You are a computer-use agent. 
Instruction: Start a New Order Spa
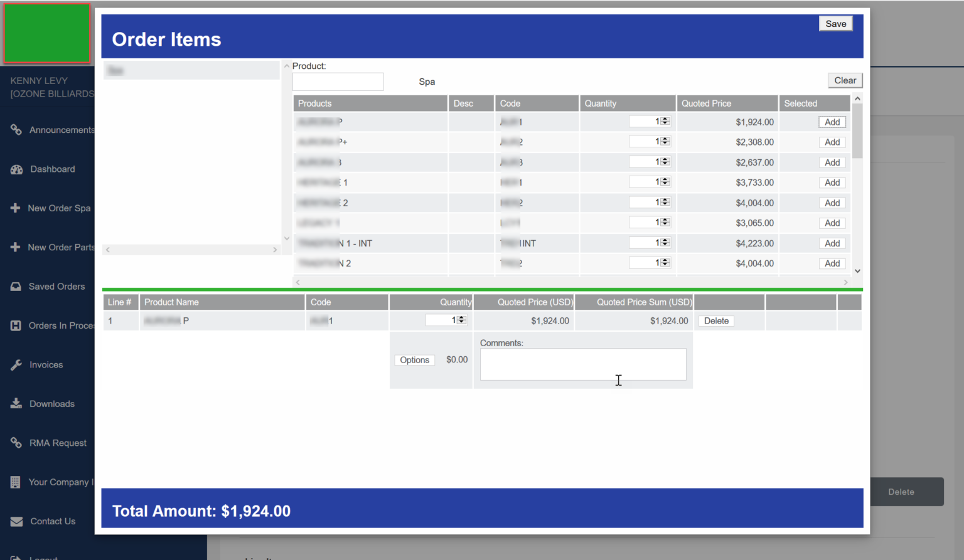[58, 208]
